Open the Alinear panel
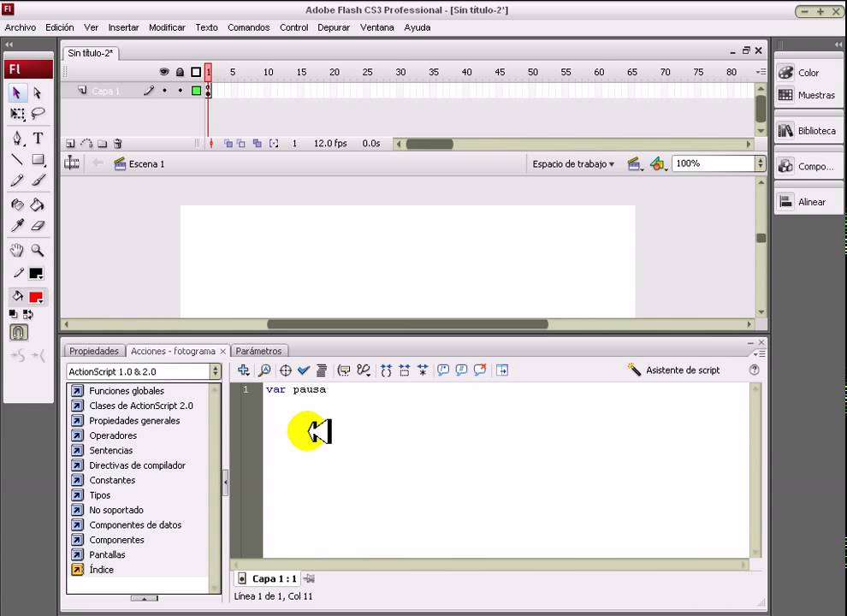This screenshot has height=616, width=847. pyautogui.click(x=808, y=202)
